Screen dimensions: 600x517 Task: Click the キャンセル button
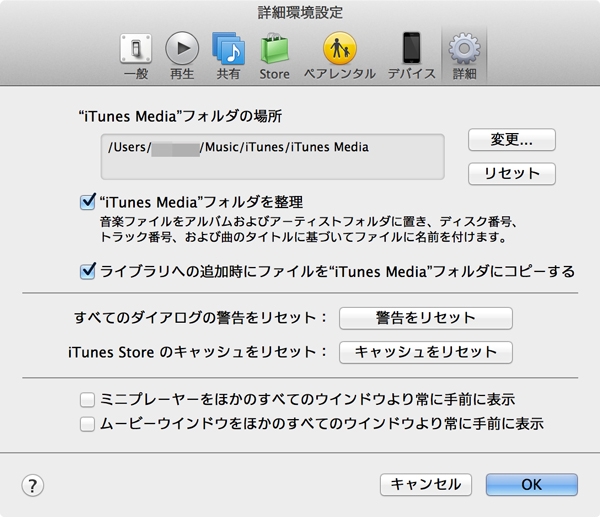[426, 485]
